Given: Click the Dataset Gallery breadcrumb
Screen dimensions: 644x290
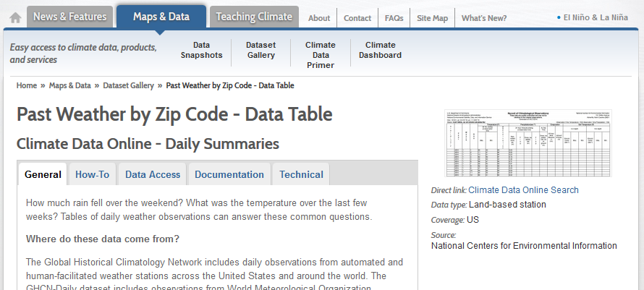Looking at the screenshot, I should [128, 85].
